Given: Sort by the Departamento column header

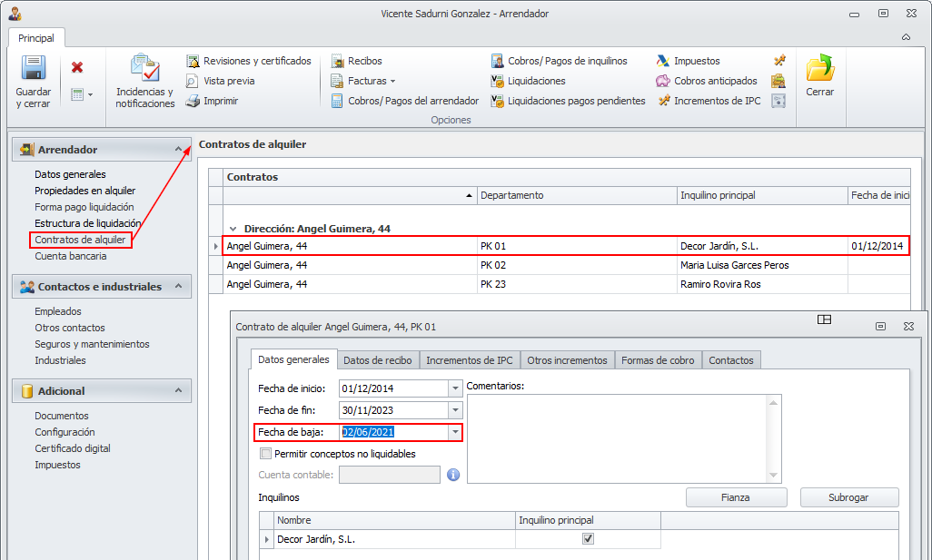Looking at the screenshot, I should 577,195.
